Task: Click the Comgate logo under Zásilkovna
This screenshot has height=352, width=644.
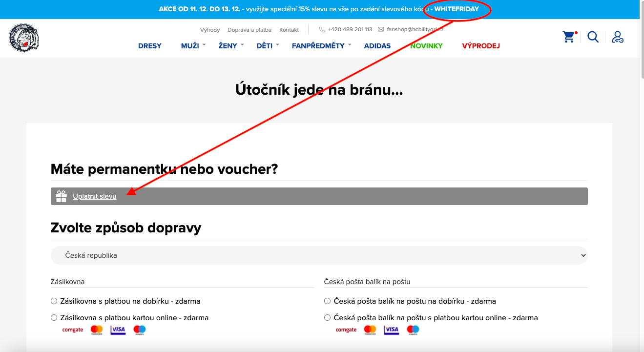Action: tap(73, 330)
